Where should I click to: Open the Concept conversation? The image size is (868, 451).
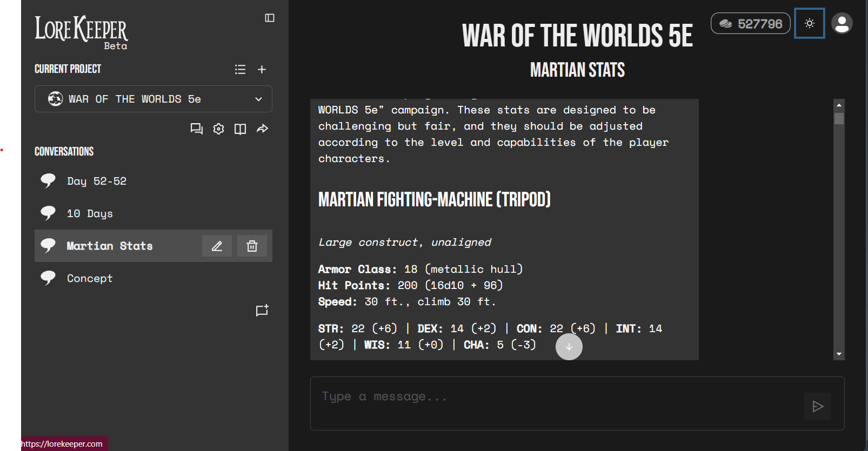153,278
